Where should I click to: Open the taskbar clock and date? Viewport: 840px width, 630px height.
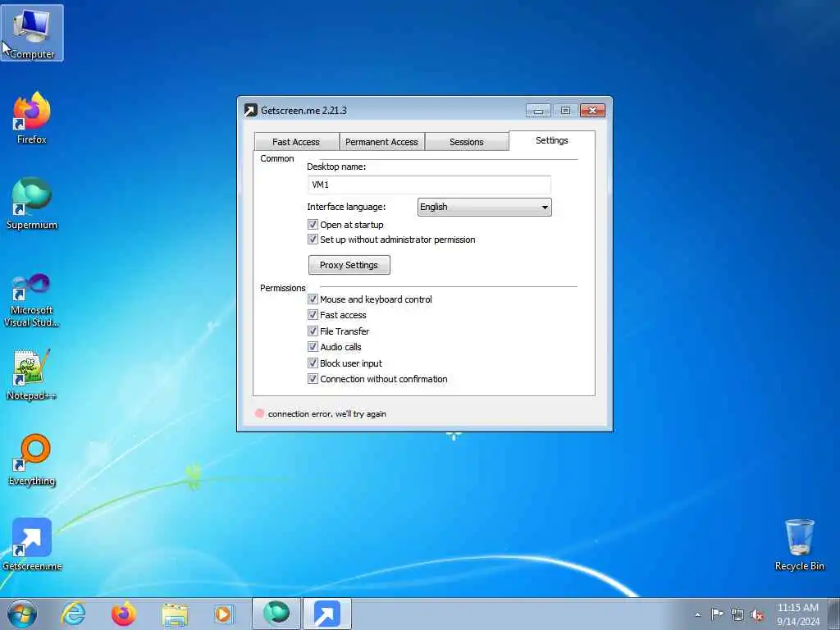pyautogui.click(x=797, y=614)
